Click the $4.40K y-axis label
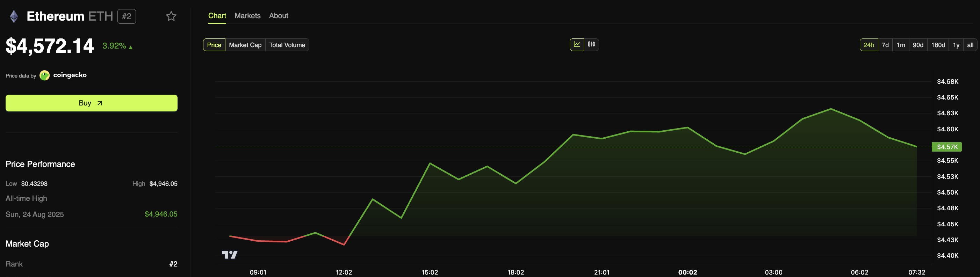Image resolution: width=980 pixels, height=277 pixels. click(947, 256)
